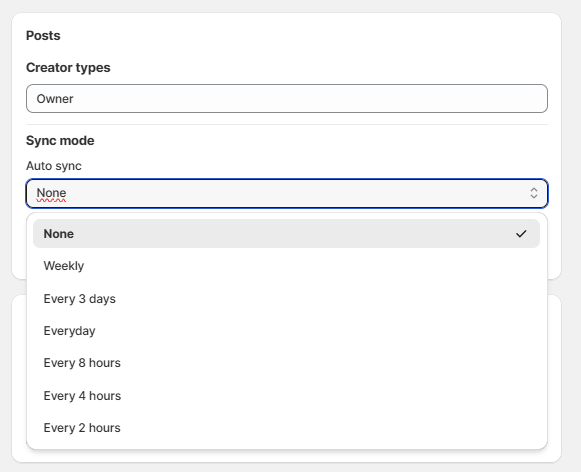581x472 pixels.
Task: Click the red-underlined None text in selector
Action: (51, 193)
